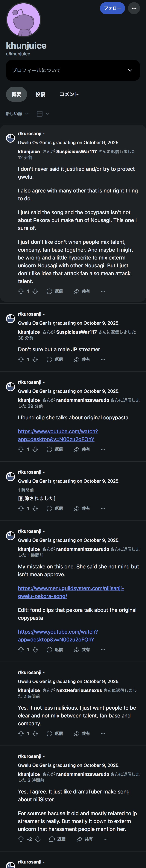Upvote the comment posted 12 minutes ago
The image size is (146, 868).
21,291
